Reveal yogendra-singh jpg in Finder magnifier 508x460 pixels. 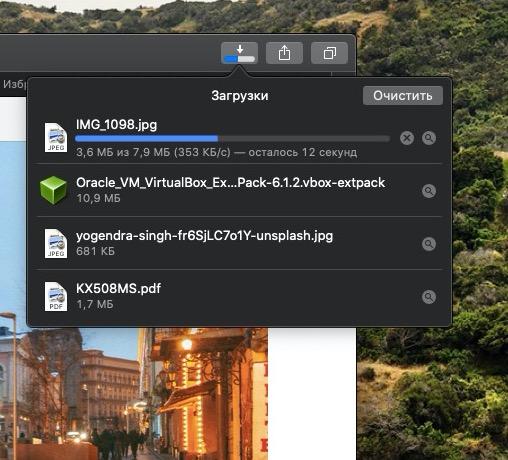click(x=429, y=244)
